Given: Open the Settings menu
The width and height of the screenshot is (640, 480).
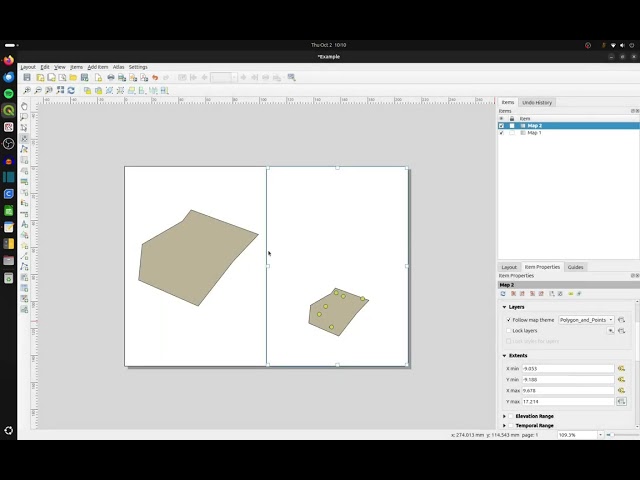Looking at the screenshot, I should pos(138,67).
